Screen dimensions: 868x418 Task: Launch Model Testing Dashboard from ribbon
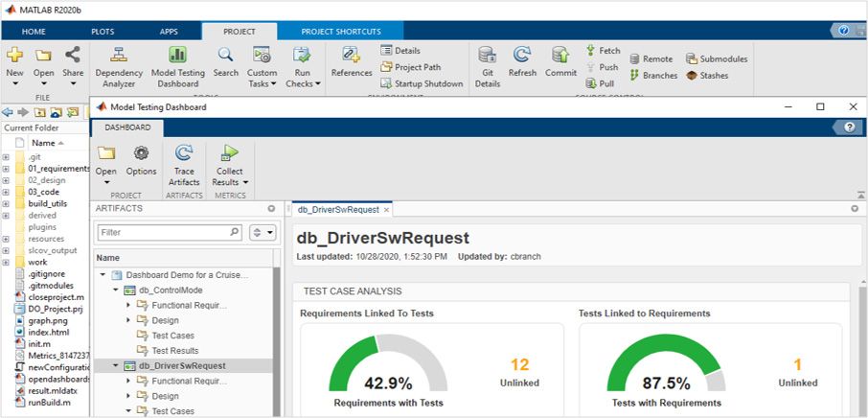click(x=177, y=67)
